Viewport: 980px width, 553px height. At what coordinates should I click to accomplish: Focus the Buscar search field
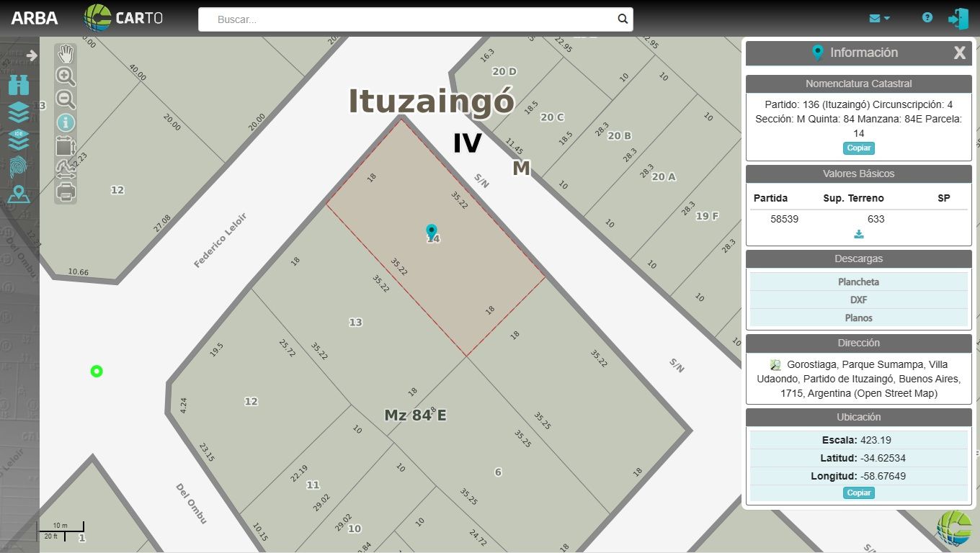point(416,19)
